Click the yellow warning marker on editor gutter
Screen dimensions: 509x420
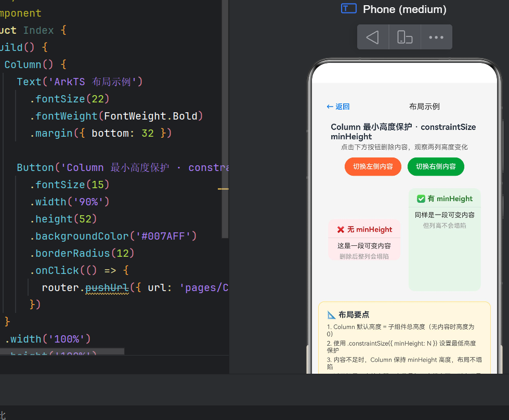coord(223,189)
